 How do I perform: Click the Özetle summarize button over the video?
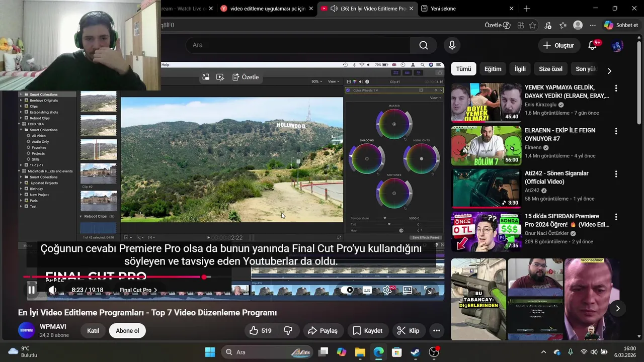pos(246,77)
